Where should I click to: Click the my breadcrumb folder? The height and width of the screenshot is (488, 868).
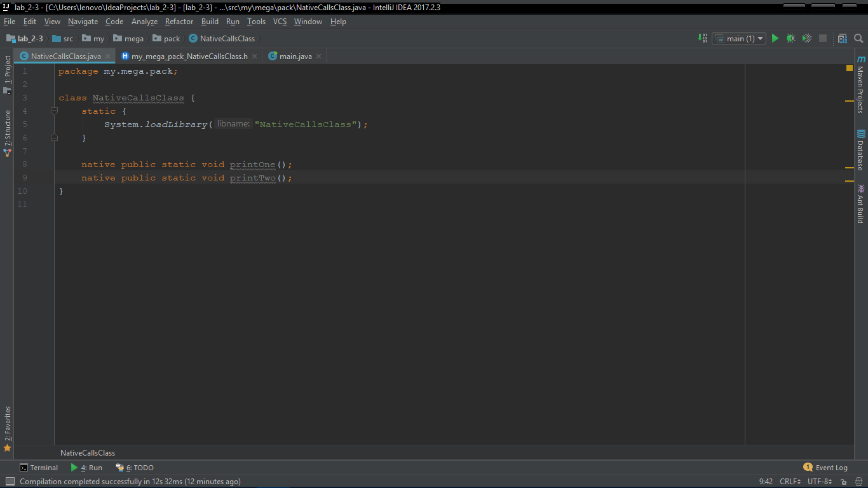[x=93, y=38]
